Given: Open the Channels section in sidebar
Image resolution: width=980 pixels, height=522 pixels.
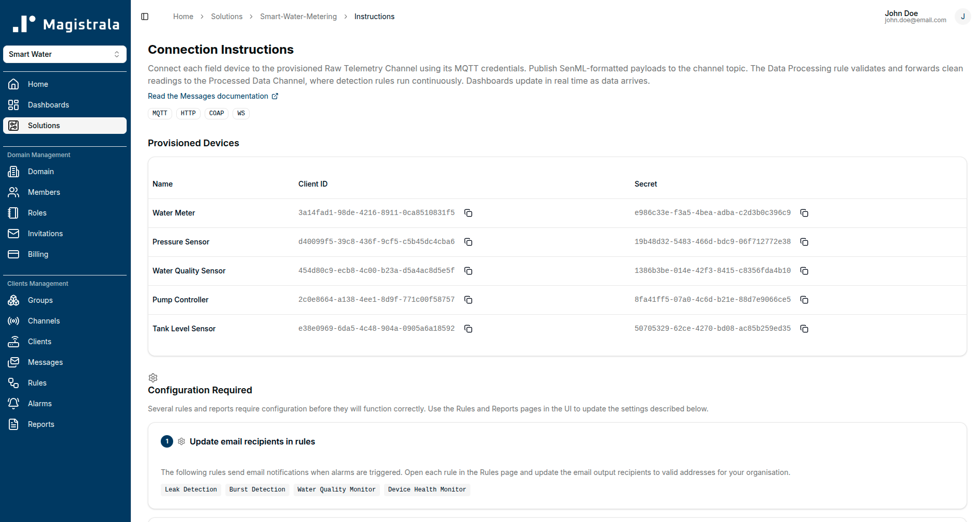Looking at the screenshot, I should 13,320.
